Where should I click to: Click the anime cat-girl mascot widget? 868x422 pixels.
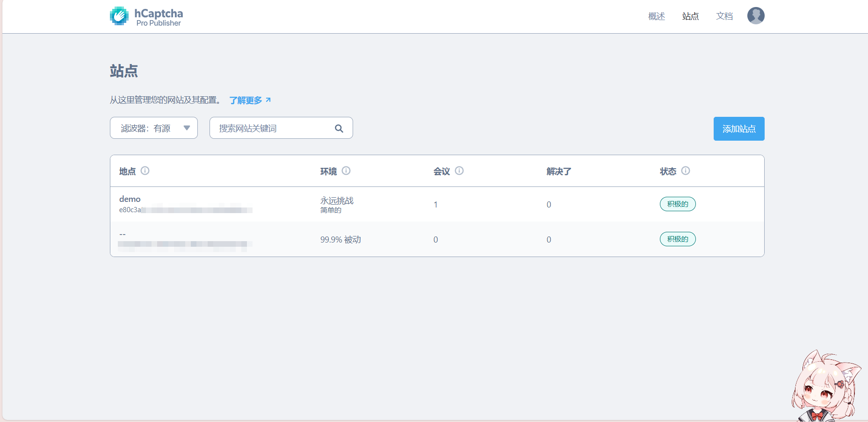click(x=825, y=388)
